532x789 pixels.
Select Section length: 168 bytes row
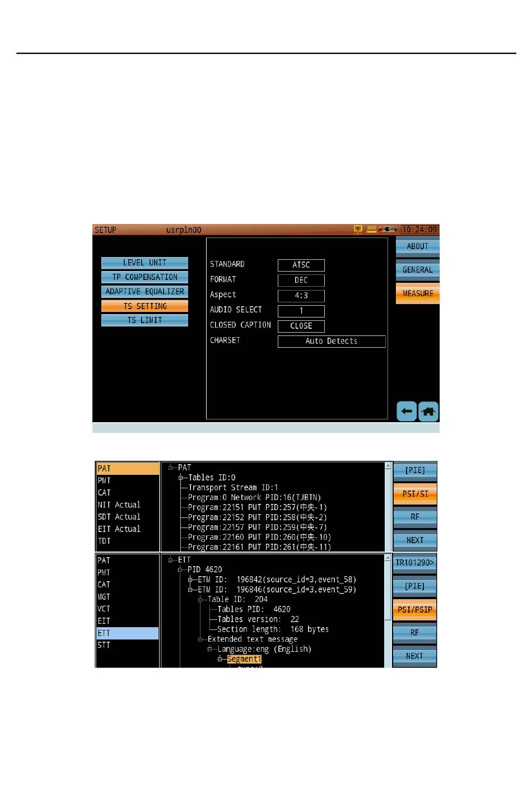point(273,629)
